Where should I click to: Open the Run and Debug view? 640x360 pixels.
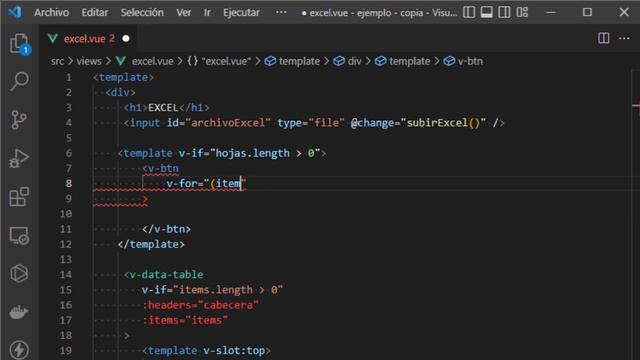19,158
